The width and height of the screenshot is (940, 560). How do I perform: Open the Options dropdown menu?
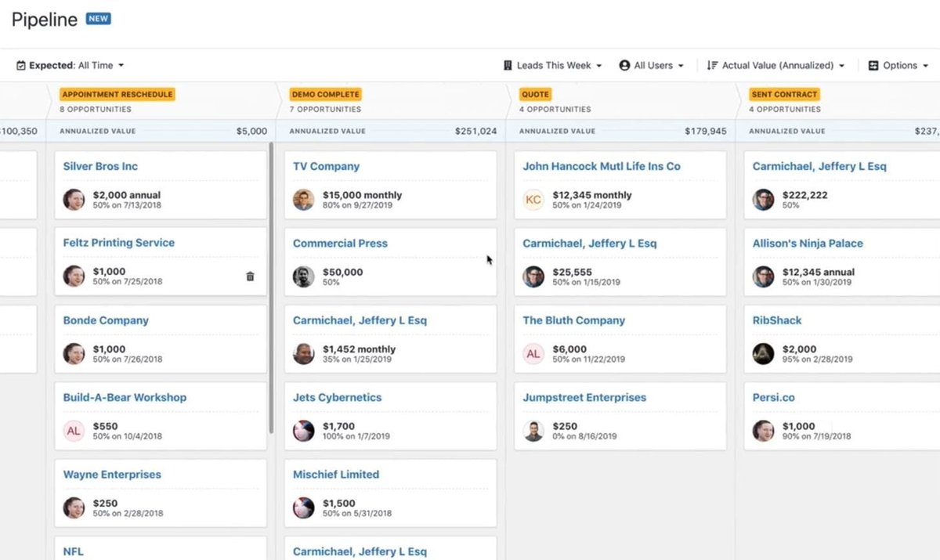(x=898, y=66)
